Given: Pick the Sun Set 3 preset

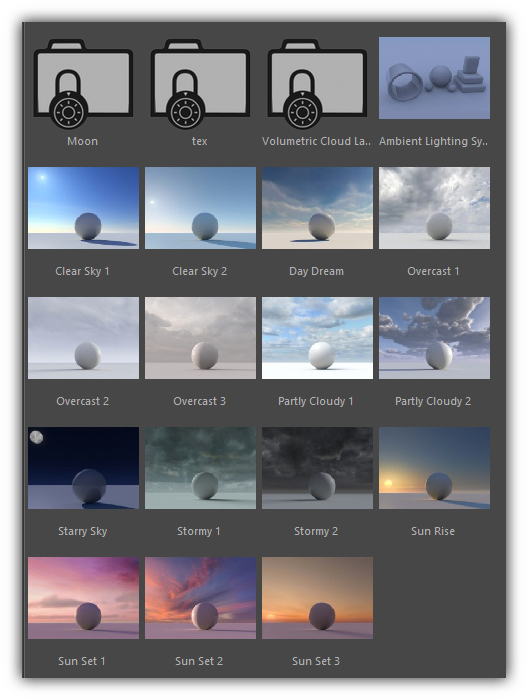Looking at the screenshot, I should point(317,598).
